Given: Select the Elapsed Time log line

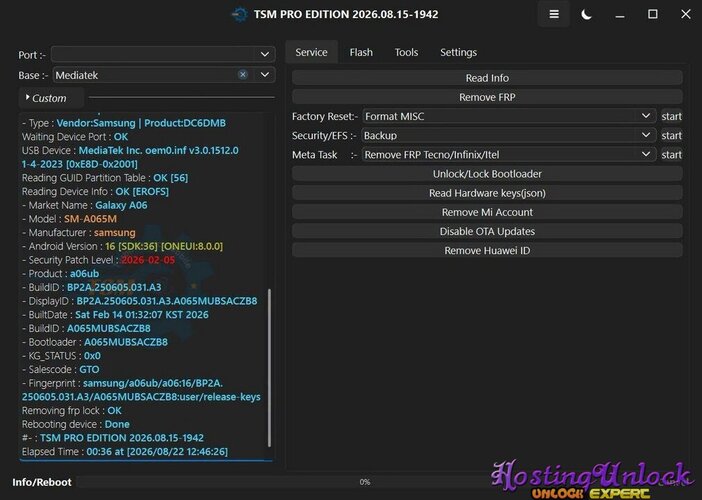Looking at the screenshot, I should tap(124, 452).
